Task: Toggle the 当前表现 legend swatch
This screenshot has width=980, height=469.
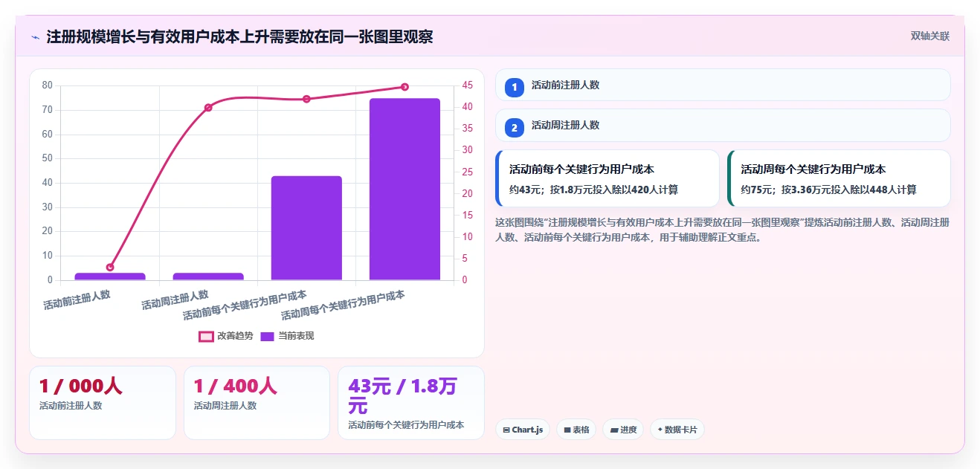Action: 267,336
